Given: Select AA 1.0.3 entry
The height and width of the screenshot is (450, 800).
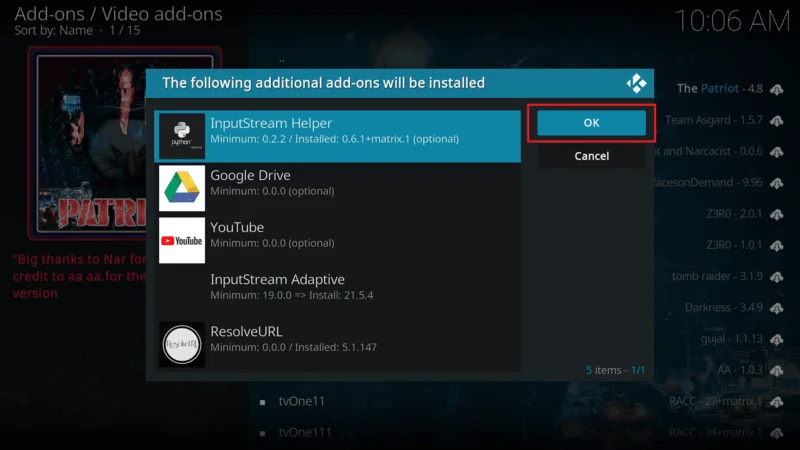Looking at the screenshot, I should (x=740, y=370).
